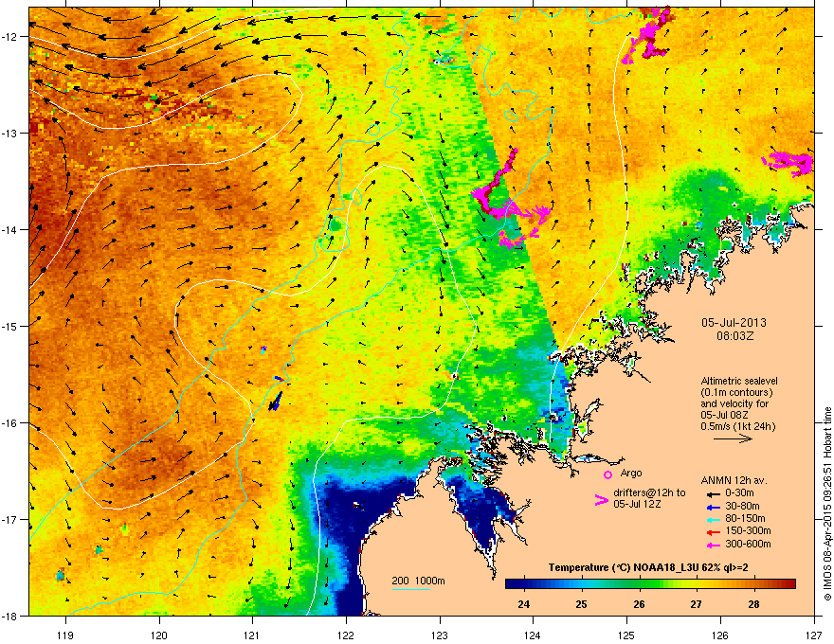The width and height of the screenshot is (834, 644).
Task: Click the date label 05-Jul-2013
Action: [734, 323]
